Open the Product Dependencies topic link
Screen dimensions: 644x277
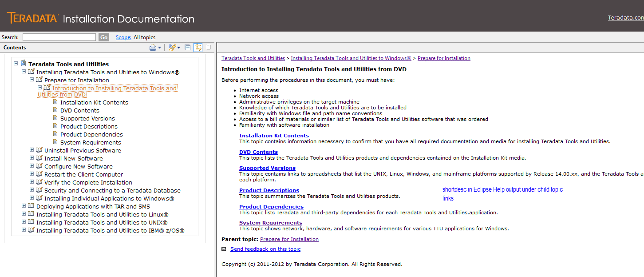coord(271,207)
